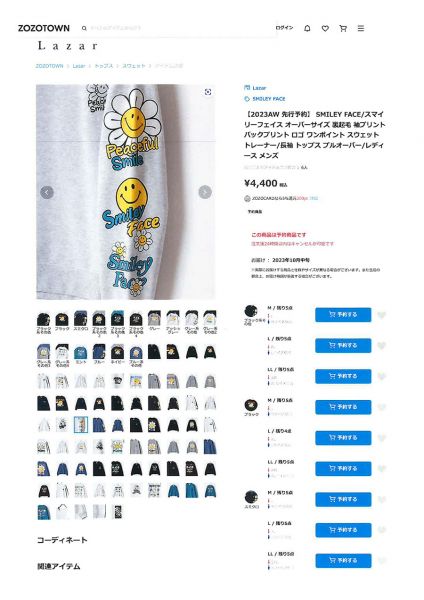The image size is (424, 600).
Task: Open the ログイン login link
Action: (x=284, y=28)
